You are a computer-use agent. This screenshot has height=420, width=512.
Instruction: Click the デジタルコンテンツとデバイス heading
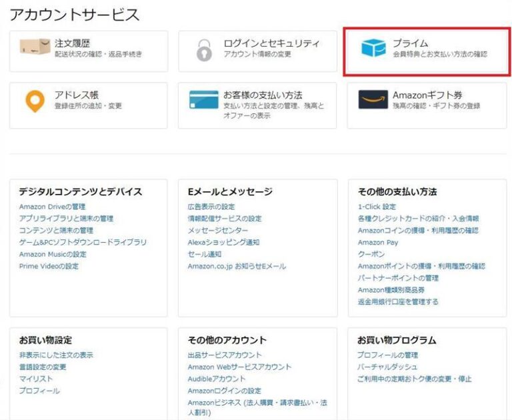pos(81,191)
